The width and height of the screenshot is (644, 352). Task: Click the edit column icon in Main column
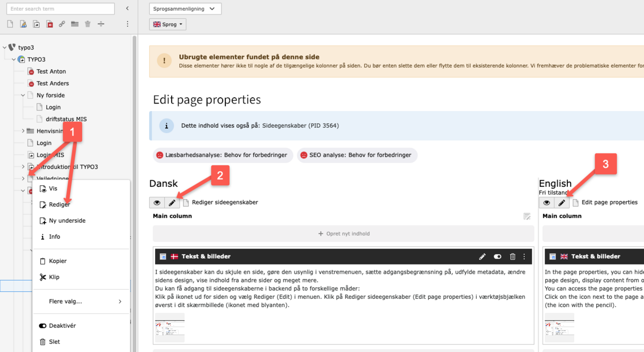[527, 216]
